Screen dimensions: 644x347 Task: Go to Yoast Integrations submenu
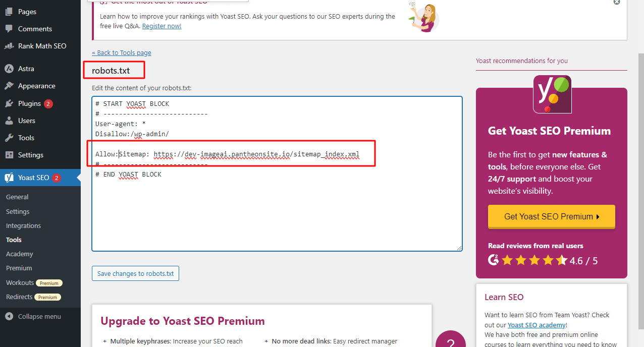23,225
